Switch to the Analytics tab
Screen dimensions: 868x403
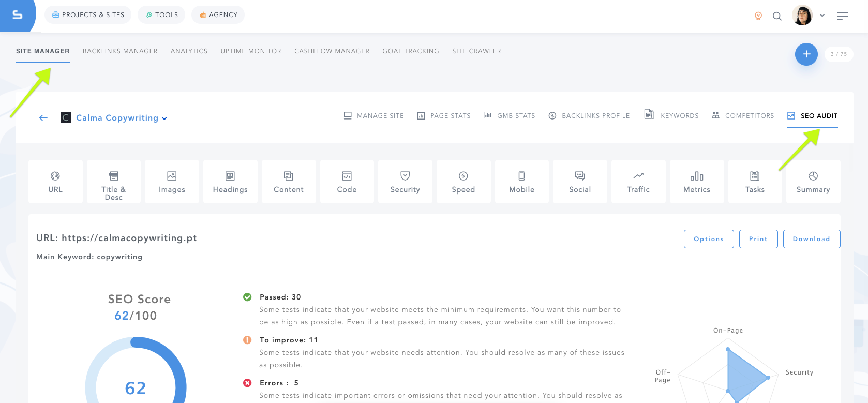pos(189,51)
